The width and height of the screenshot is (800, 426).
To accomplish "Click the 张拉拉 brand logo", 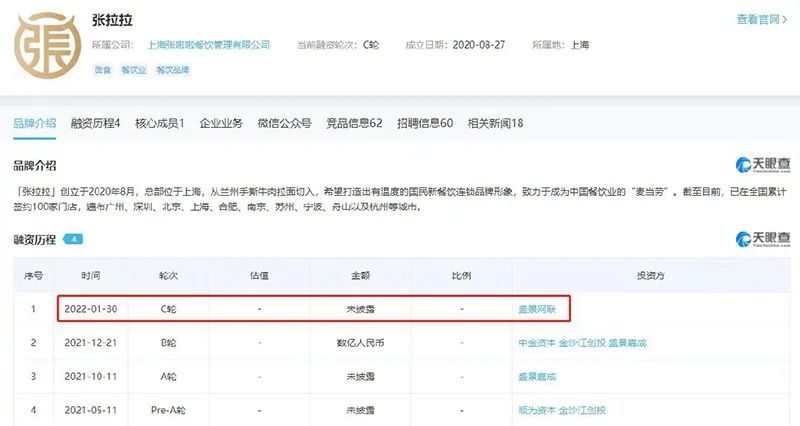I will (x=47, y=46).
